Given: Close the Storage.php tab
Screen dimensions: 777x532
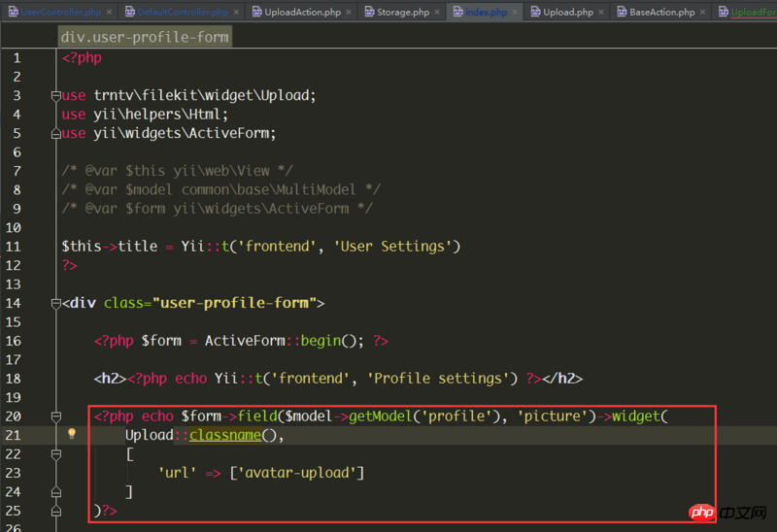Looking at the screenshot, I should pyautogui.click(x=439, y=12).
